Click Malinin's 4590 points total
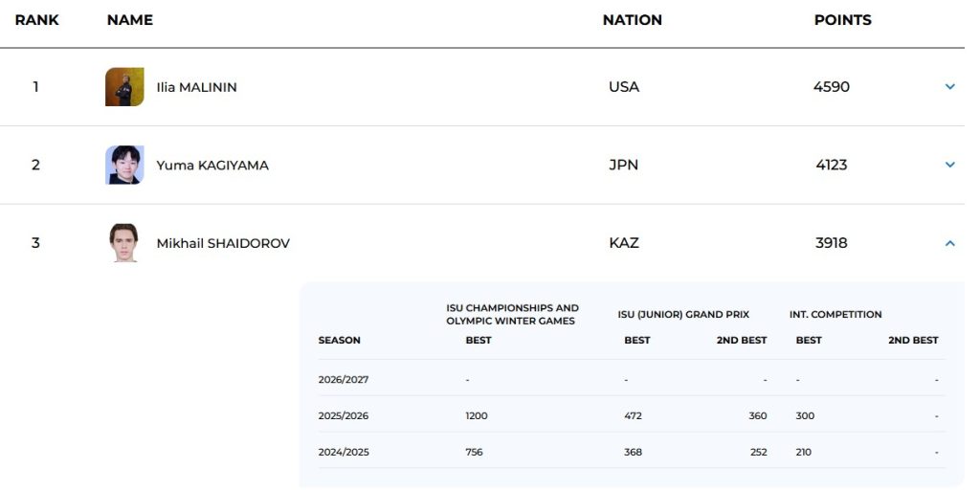980x490 pixels. (x=832, y=87)
